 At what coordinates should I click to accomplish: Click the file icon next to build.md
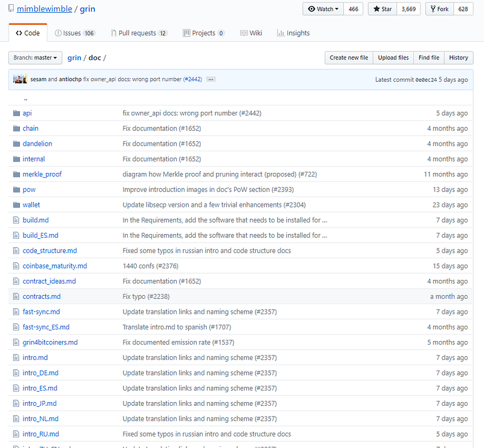(16, 220)
